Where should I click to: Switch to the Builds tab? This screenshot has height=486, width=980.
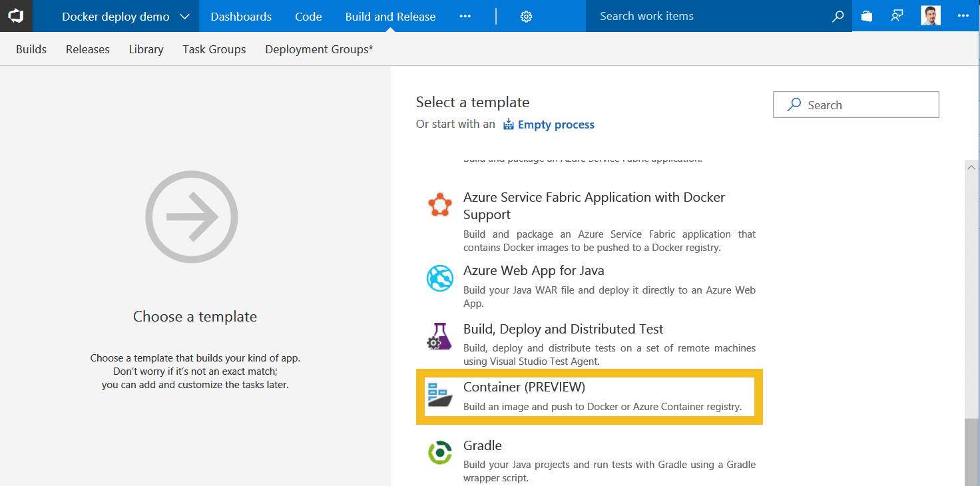[x=31, y=49]
